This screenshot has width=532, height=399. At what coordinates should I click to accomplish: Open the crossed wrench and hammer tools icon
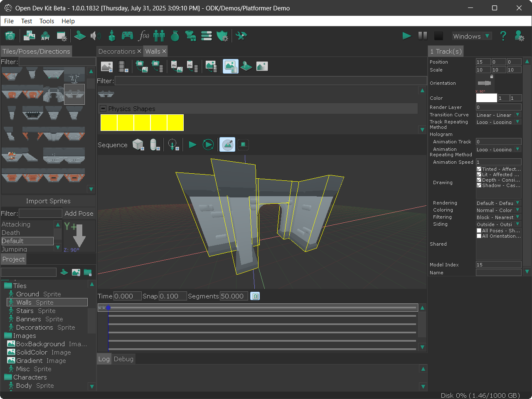[x=241, y=36]
